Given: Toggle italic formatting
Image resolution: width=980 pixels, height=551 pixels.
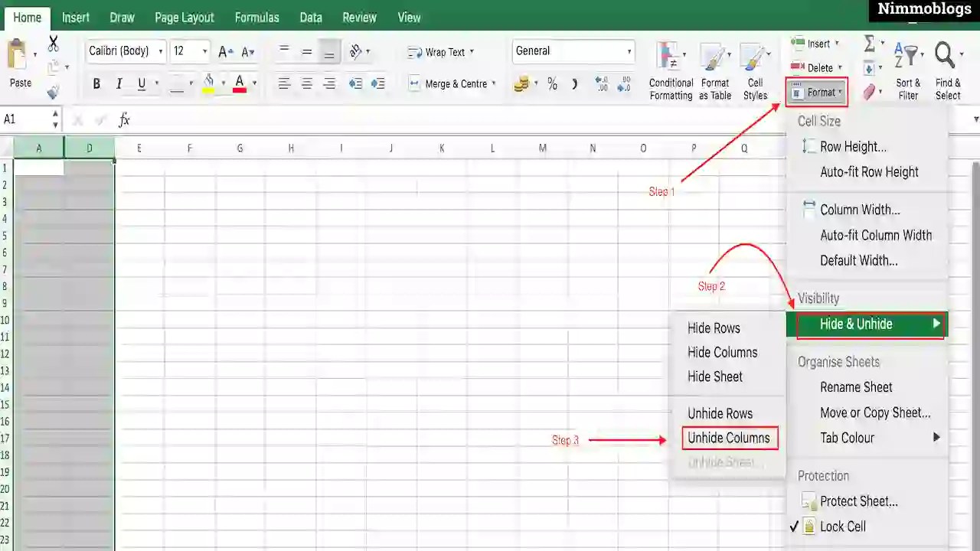Looking at the screenshot, I should [119, 83].
